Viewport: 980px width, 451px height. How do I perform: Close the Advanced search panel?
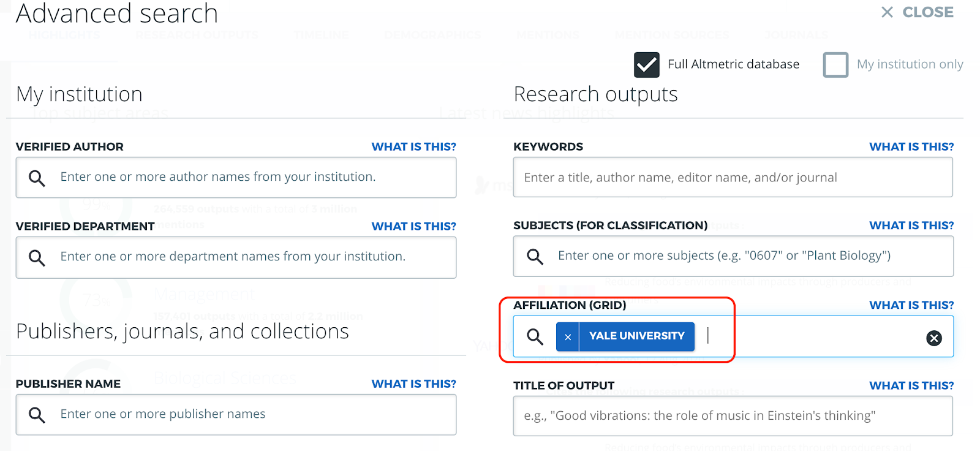coord(917,12)
